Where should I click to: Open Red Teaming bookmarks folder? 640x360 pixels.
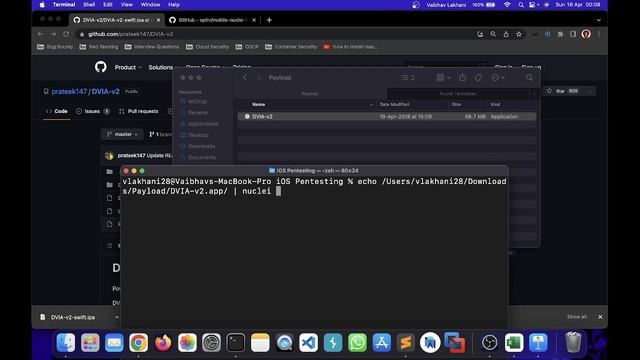click(x=99, y=47)
